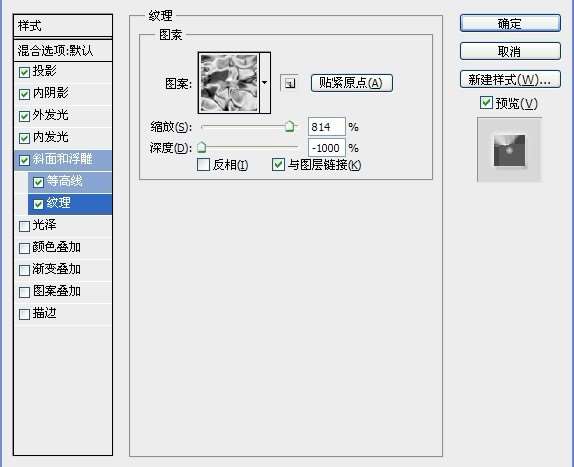Click the 深度 depth value field
The height and width of the screenshot is (467, 574).
click(x=327, y=148)
